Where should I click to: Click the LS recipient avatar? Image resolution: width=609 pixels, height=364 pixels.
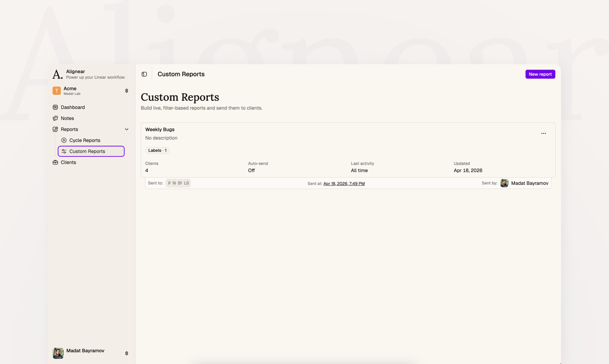click(x=186, y=183)
